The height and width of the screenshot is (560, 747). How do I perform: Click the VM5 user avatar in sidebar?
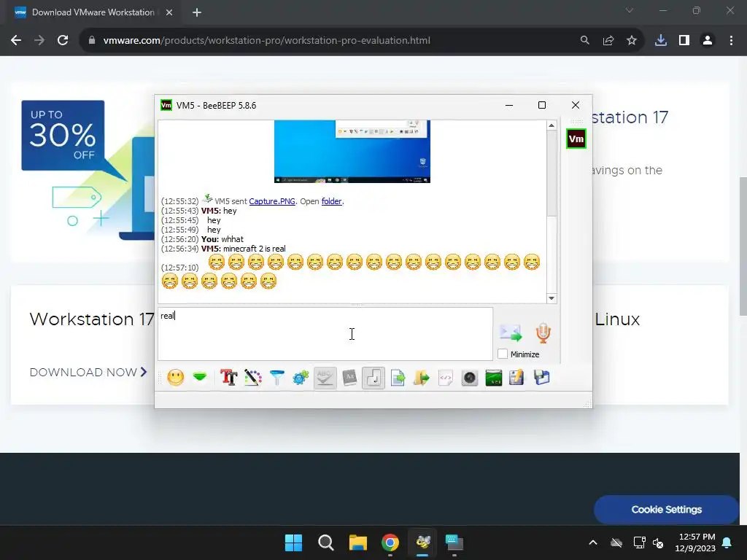[x=576, y=139]
